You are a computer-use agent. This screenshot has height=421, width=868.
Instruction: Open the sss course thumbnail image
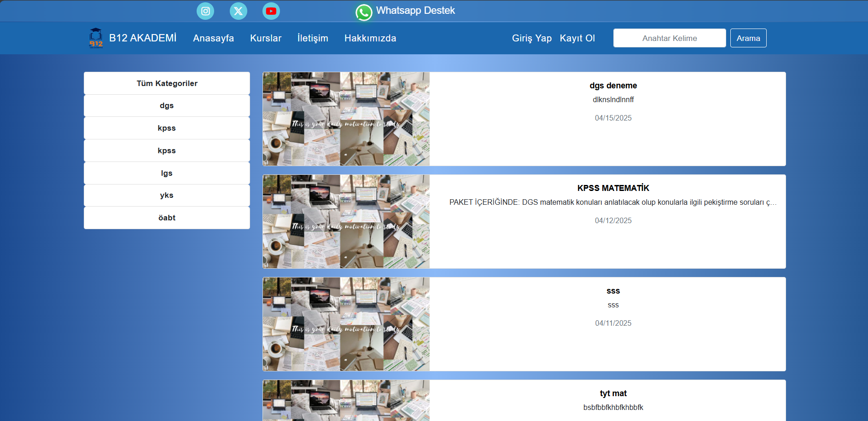pyautogui.click(x=346, y=324)
